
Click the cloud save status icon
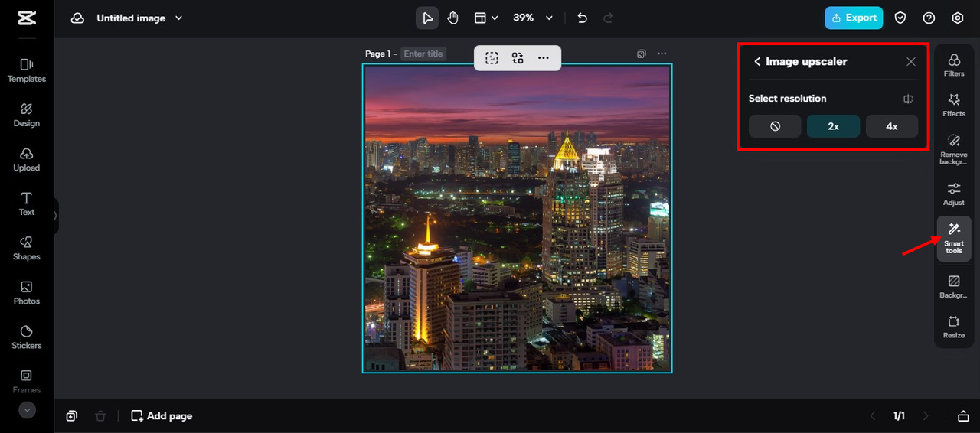pyautogui.click(x=77, y=18)
